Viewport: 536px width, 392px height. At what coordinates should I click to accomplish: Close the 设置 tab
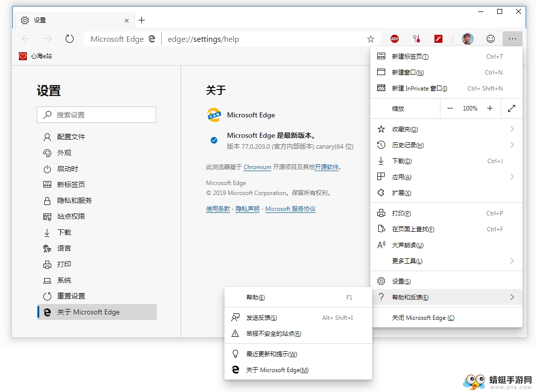click(x=126, y=20)
